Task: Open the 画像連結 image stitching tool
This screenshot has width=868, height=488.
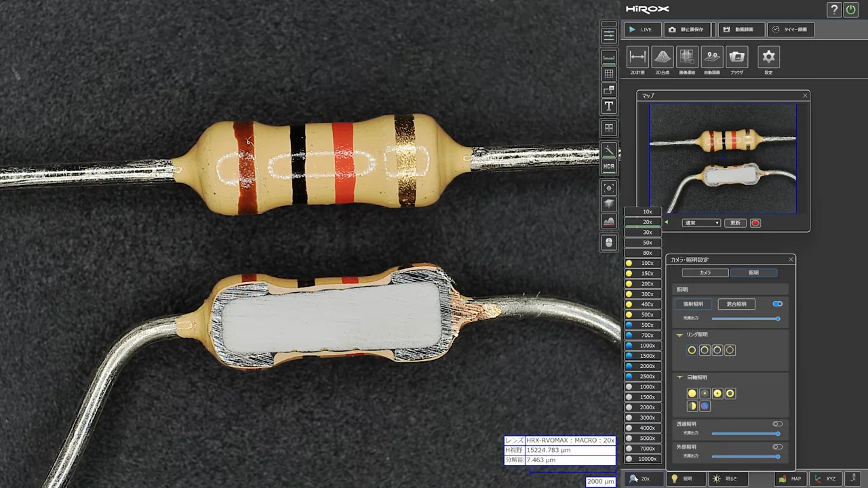Action: pyautogui.click(x=687, y=57)
